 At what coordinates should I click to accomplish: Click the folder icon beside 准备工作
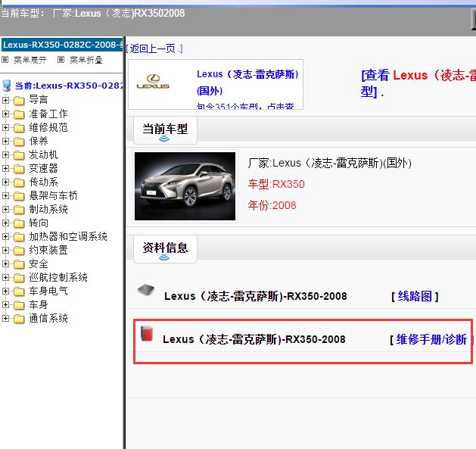pyautogui.click(x=19, y=114)
